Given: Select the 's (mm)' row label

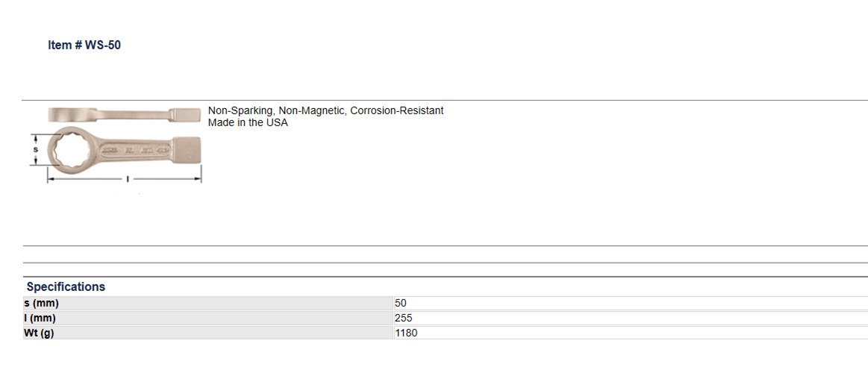Looking at the screenshot, I should click(x=42, y=303).
